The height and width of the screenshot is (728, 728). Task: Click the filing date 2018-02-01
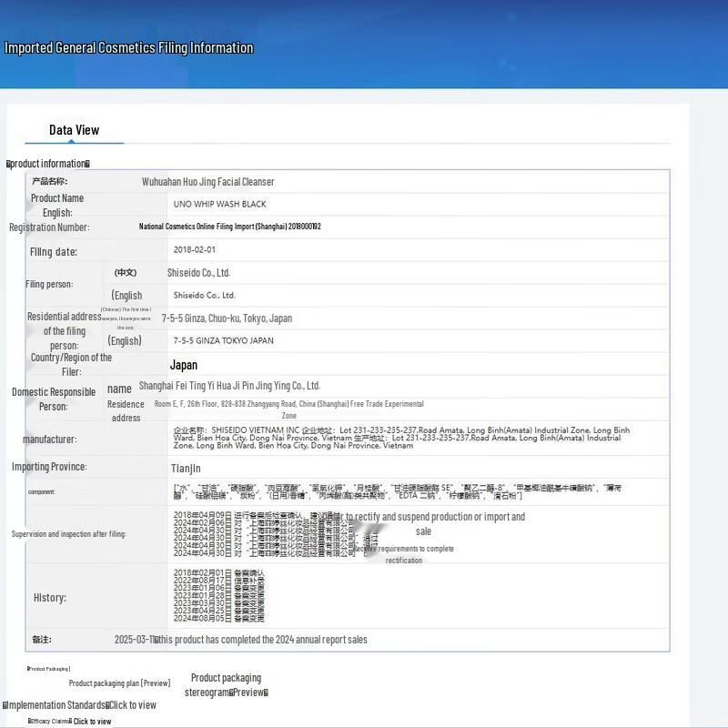pos(195,249)
